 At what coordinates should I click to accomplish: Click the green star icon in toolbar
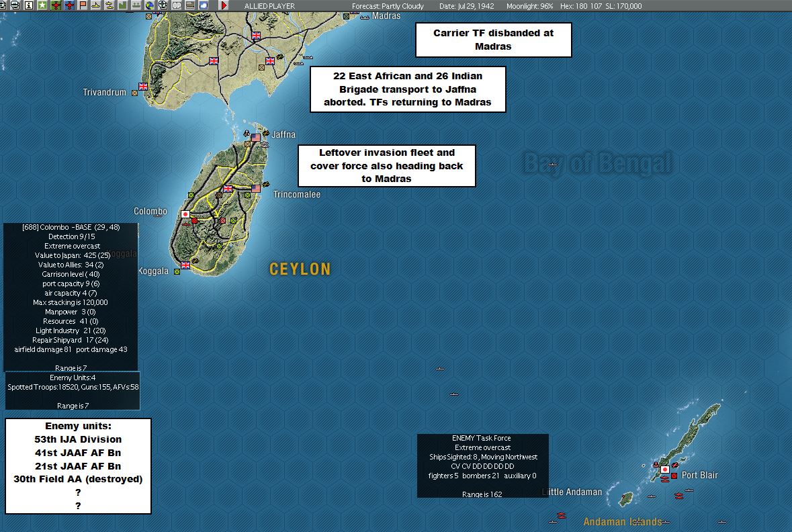42,5
